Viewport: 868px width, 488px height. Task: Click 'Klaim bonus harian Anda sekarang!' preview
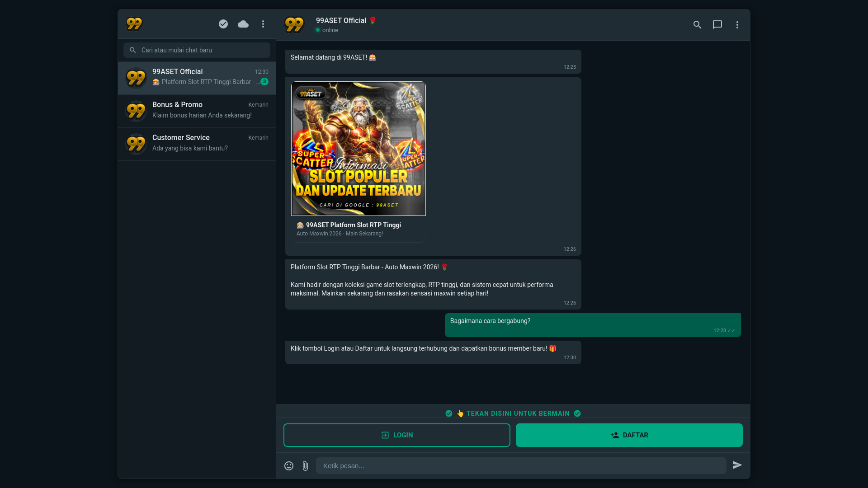pyautogui.click(x=202, y=115)
